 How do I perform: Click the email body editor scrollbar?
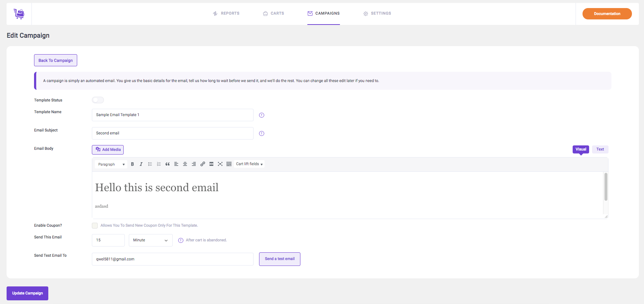[606, 187]
